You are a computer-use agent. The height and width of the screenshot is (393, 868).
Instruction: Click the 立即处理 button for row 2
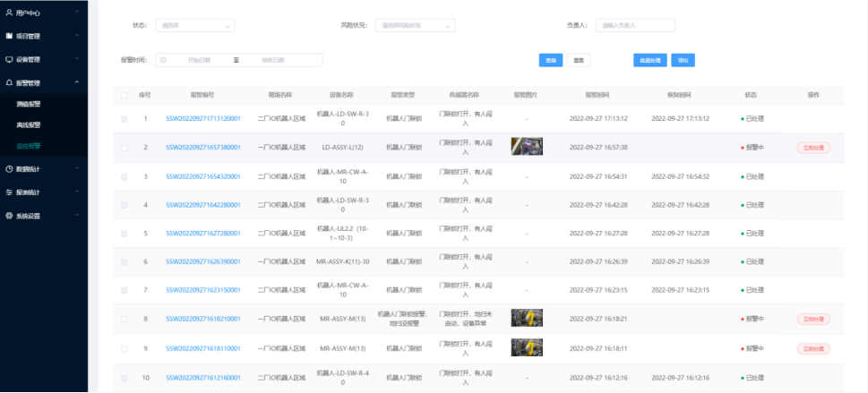(x=813, y=148)
